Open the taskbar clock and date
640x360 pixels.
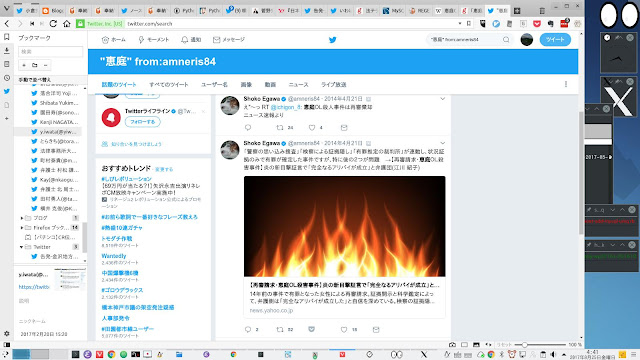(x=593, y=354)
